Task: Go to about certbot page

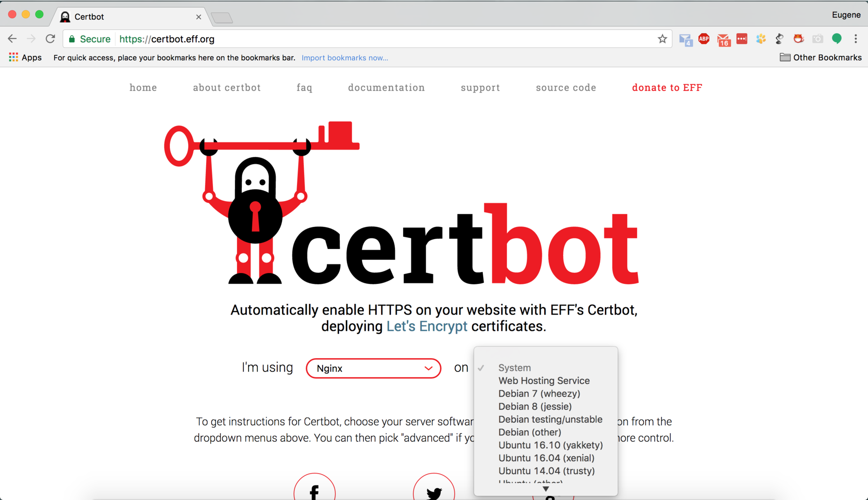Action: tap(226, 88)
